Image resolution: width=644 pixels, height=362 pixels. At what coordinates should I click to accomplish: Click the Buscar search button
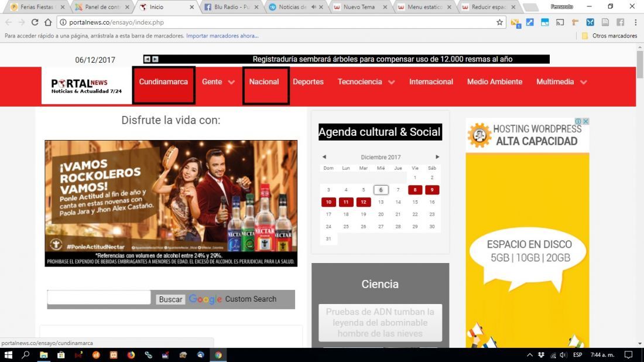[170, 299]
